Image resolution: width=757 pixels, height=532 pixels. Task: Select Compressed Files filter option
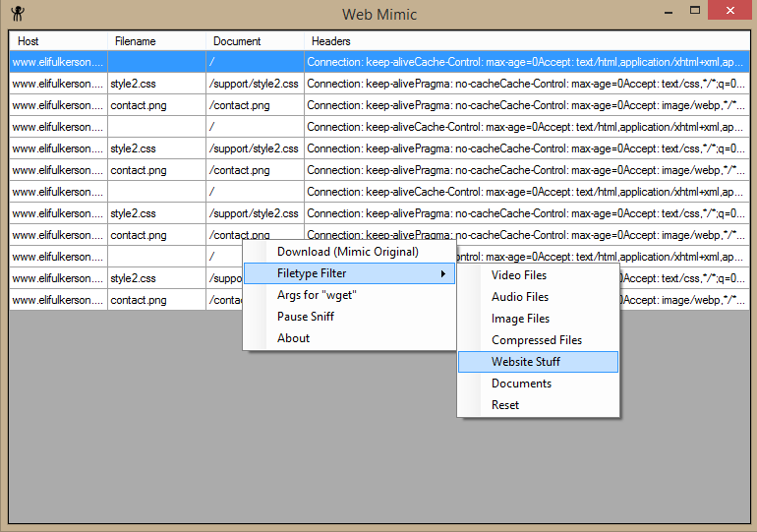(536, 340)
